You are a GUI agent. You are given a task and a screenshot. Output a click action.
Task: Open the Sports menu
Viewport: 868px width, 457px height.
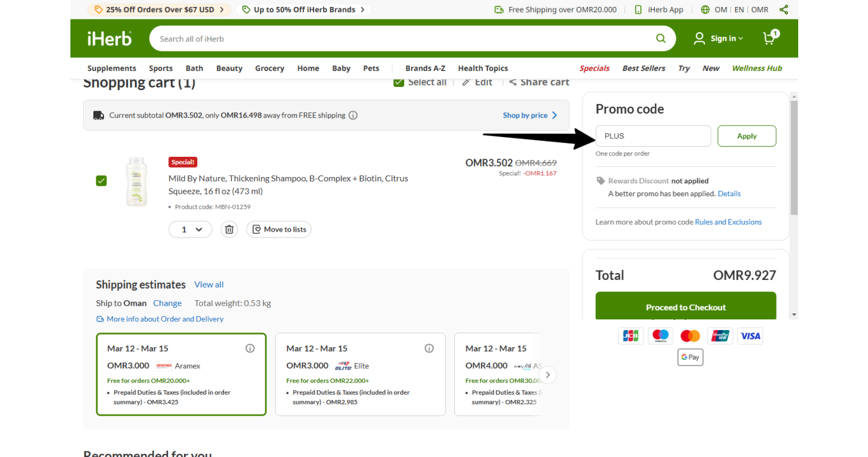click(x=161, y=69)
